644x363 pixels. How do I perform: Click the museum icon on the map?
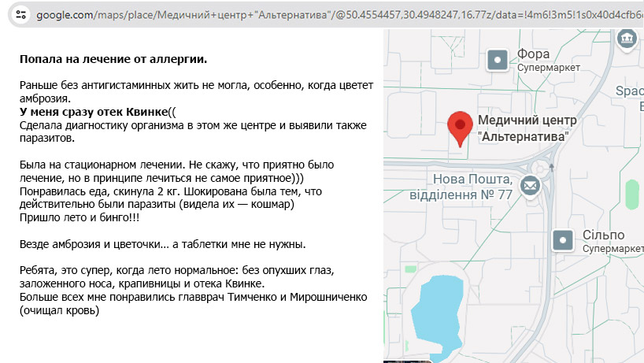tap(627, 39)
